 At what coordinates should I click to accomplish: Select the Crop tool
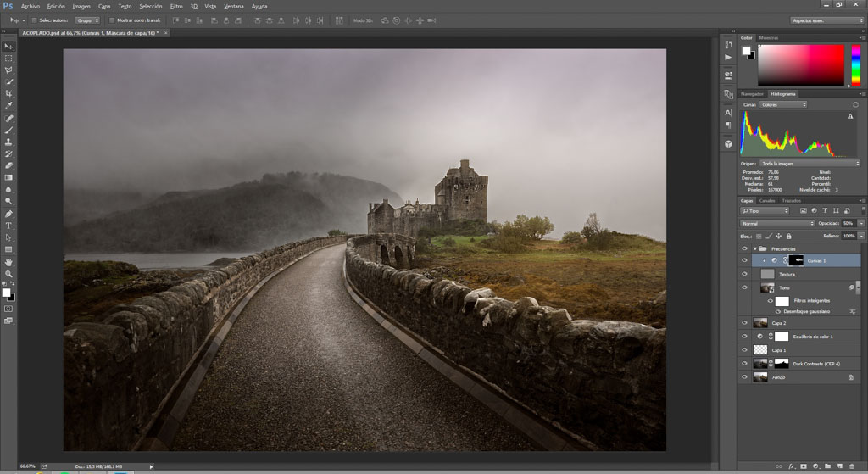point(8,93)
